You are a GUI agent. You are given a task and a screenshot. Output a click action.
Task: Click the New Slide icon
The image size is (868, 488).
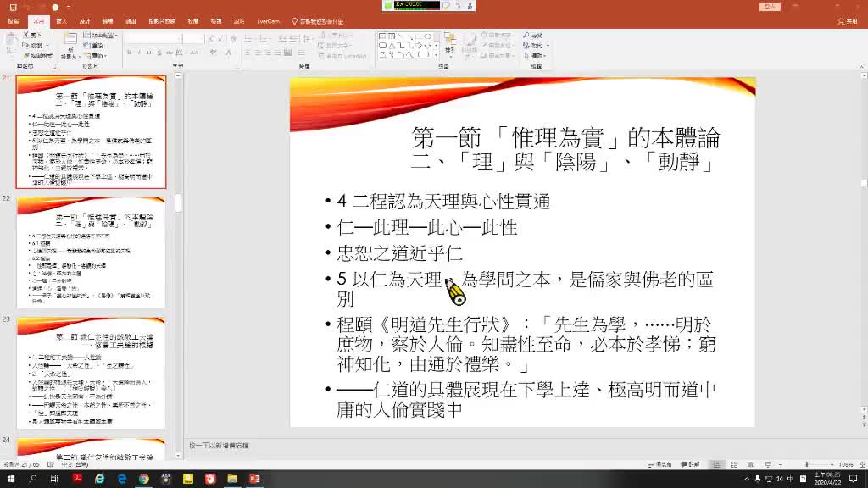point(70,42)
